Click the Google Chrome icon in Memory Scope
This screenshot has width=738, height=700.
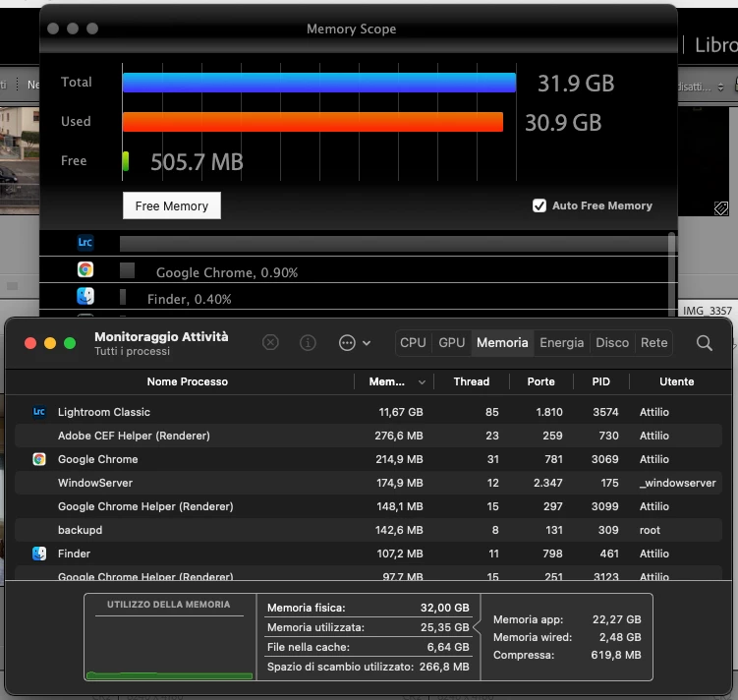[x=85, y=269]
